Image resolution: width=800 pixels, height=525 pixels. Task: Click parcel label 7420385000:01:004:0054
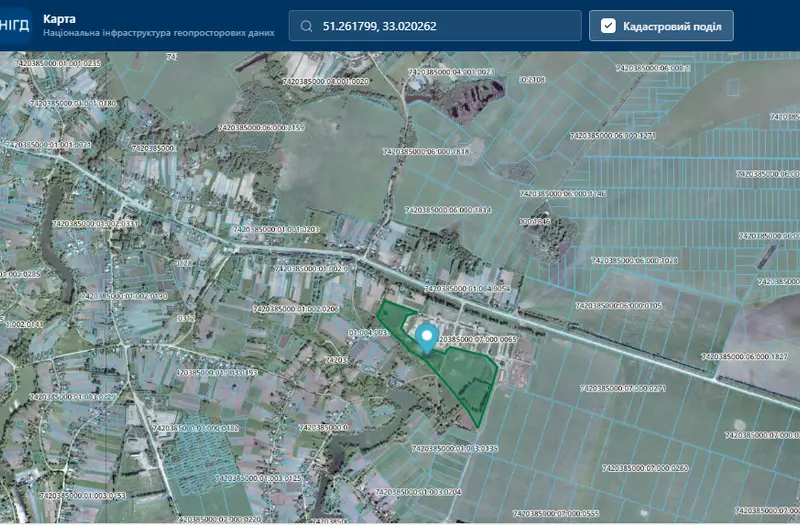click(x=467, y=289)
